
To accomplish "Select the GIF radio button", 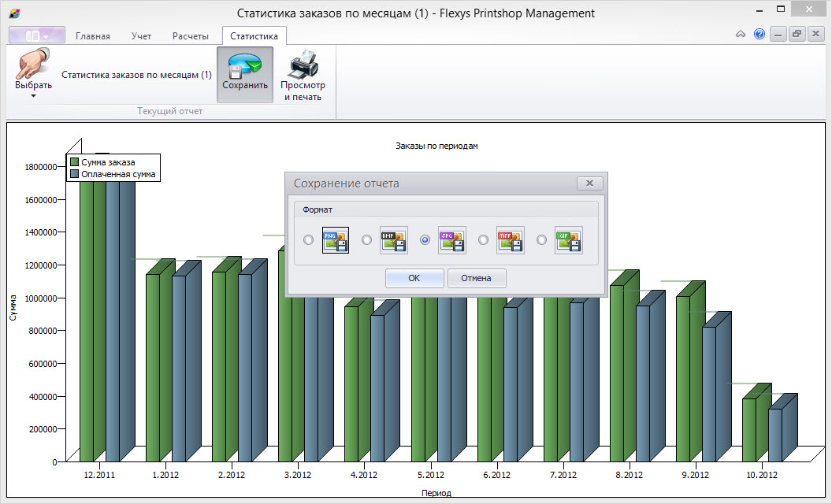I will pos(542,240).
